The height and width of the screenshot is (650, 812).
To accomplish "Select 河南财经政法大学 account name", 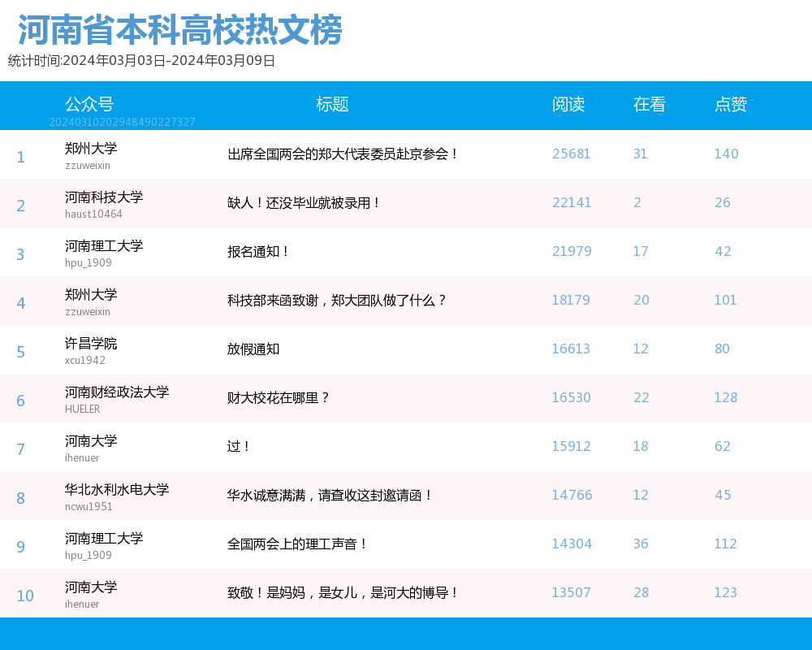I will (117, 392).
